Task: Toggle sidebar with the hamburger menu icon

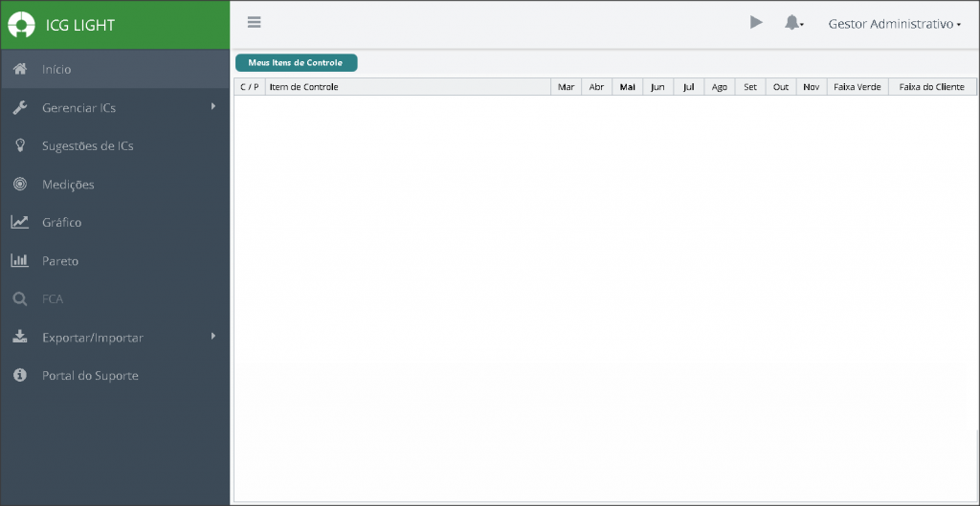Action: click(x=255, y=23)
